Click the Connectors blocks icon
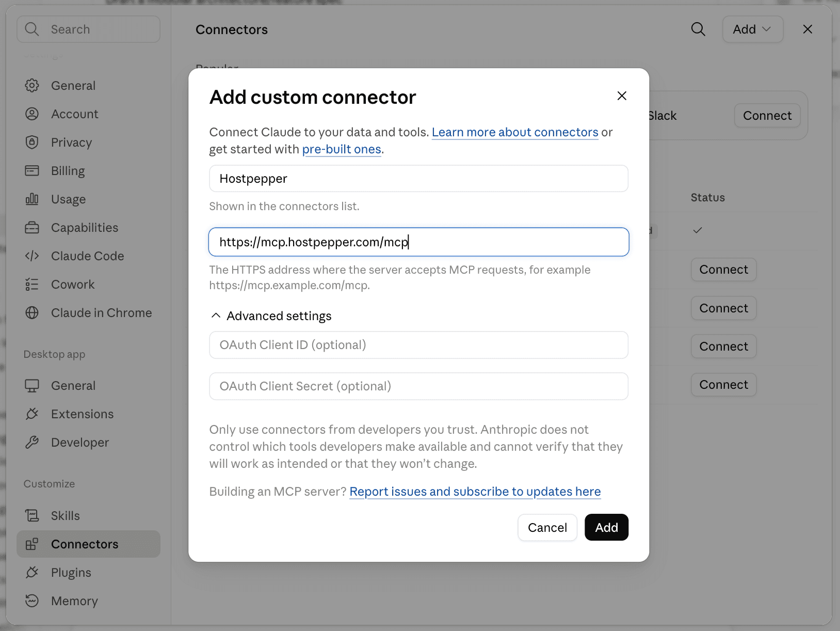Image resolution: width=840 pixels, height=631 pixels. point(32,544)
